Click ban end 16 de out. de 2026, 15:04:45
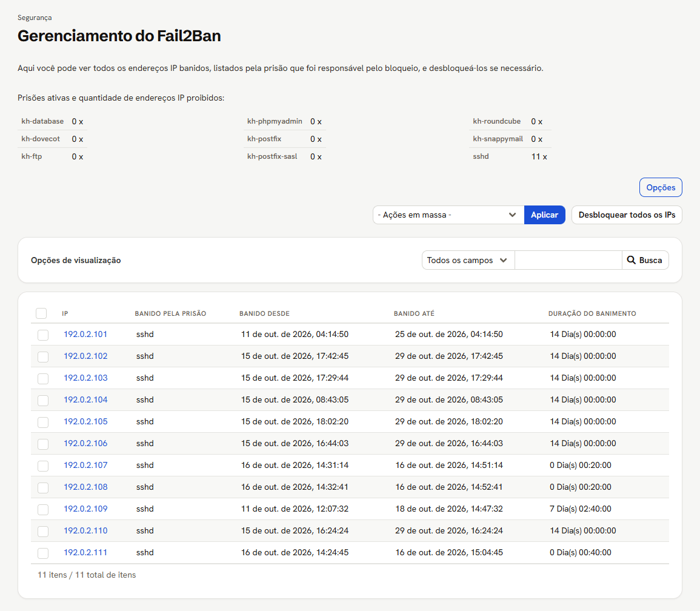Screen dimensions: 700x611 pos(449,552)
